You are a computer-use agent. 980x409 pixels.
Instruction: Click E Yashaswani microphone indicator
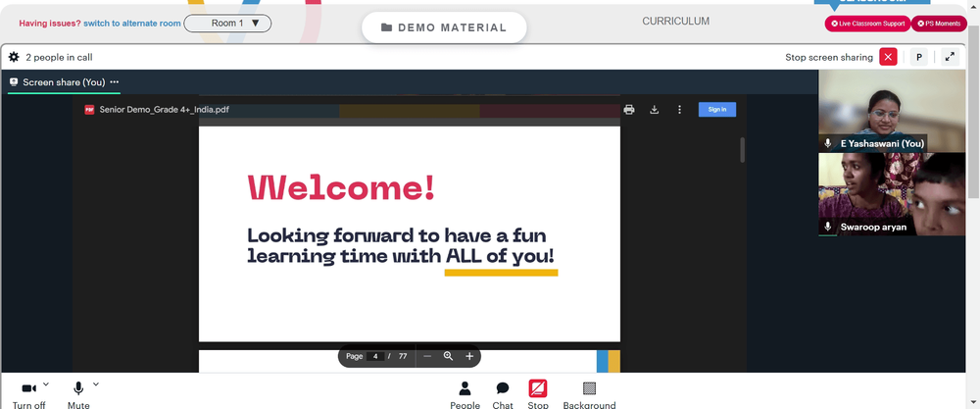tap(827, 143)
